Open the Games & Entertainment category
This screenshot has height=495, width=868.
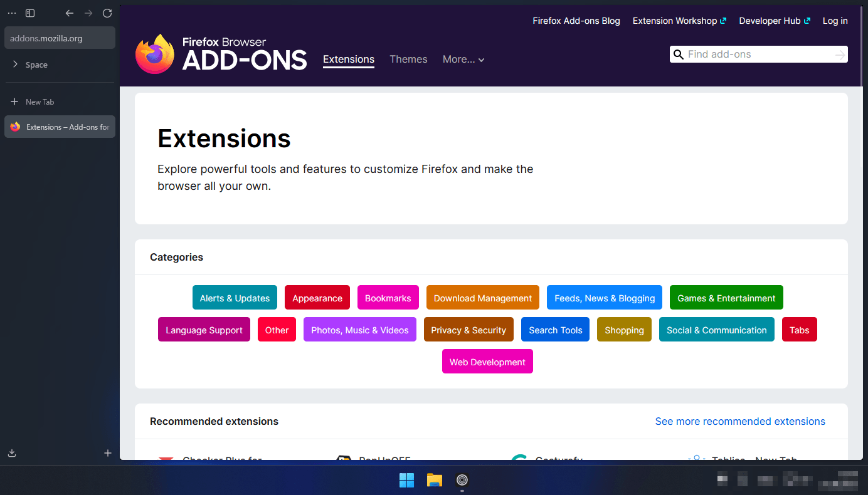726,298
